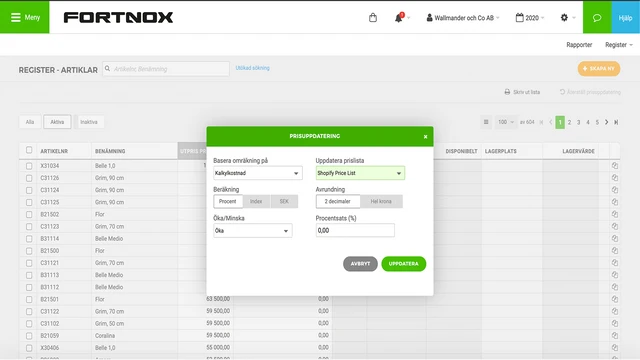640x360 pixels.
Task: Sort by Benämning column header
Action: click(x=110, y=151)
